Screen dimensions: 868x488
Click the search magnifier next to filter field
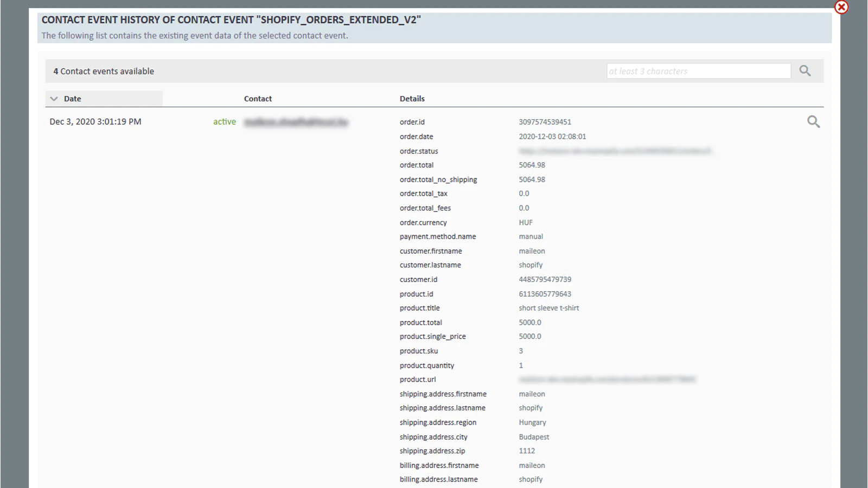coord(805,71)
